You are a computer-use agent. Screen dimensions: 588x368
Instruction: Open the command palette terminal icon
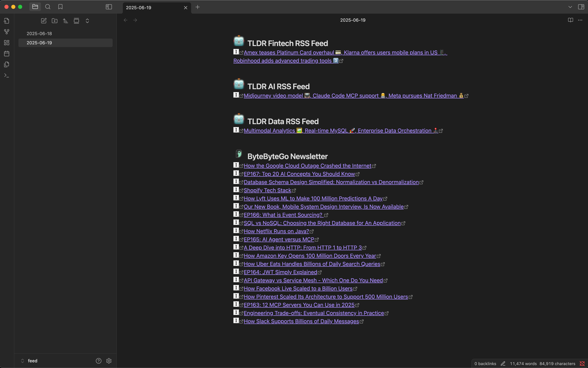coord(7,75)
